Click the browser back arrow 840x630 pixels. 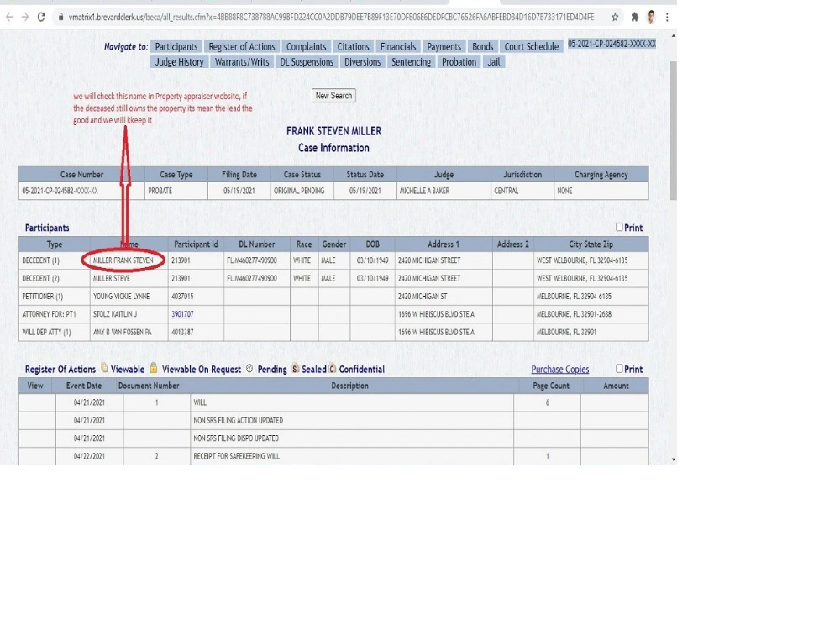[x=9, y=17]
